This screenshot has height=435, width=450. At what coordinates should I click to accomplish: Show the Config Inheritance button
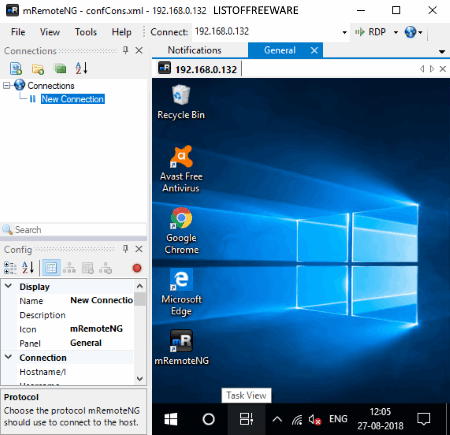[x=69, y=268]
